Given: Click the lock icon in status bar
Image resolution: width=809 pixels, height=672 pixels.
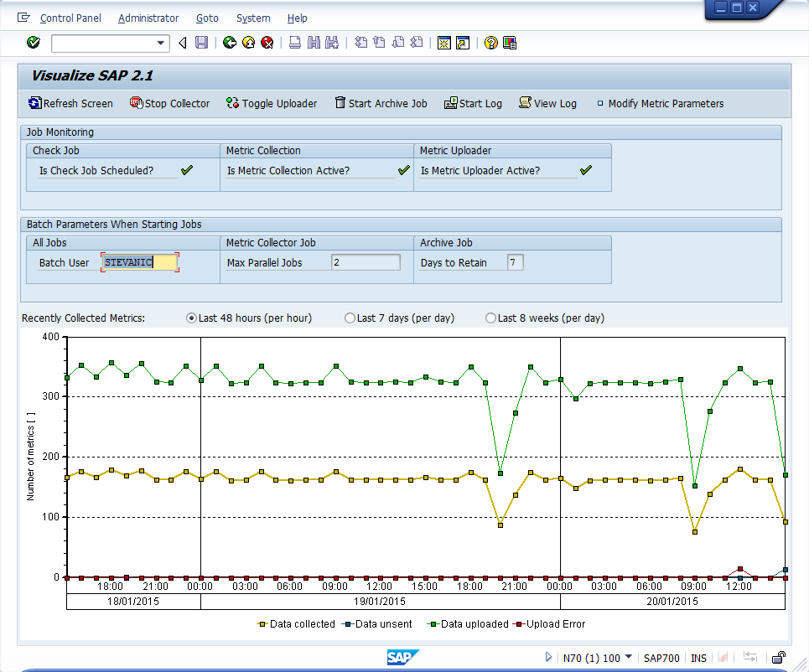Looking at the screenshot, I should click(x=779, y=657).
